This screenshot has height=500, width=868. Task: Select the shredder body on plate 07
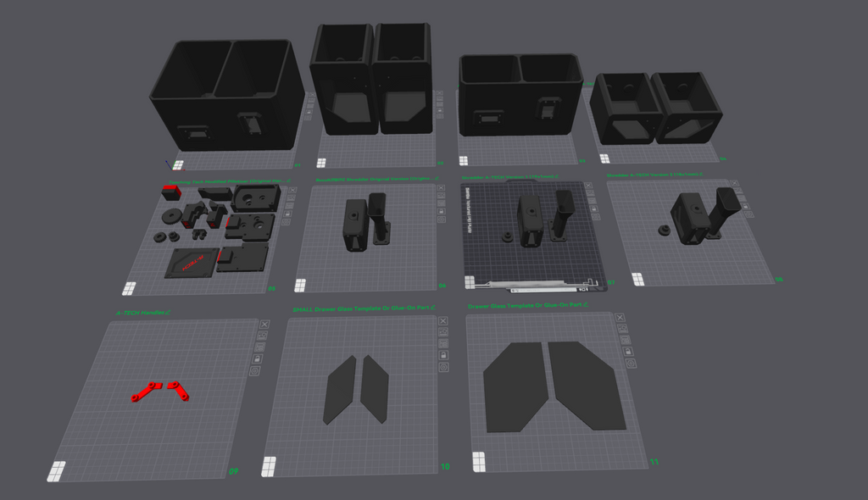pyautogui.click(x=530, y=220)
